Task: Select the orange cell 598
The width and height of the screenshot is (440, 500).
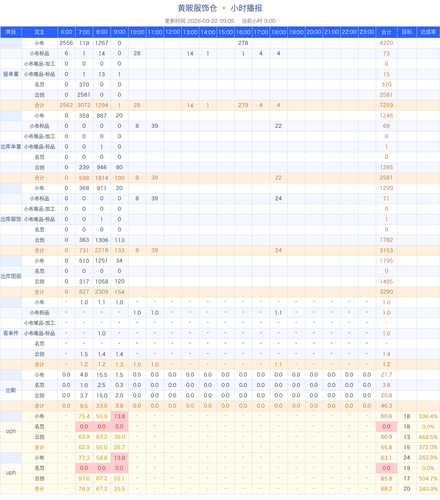Action: point(84,178)
